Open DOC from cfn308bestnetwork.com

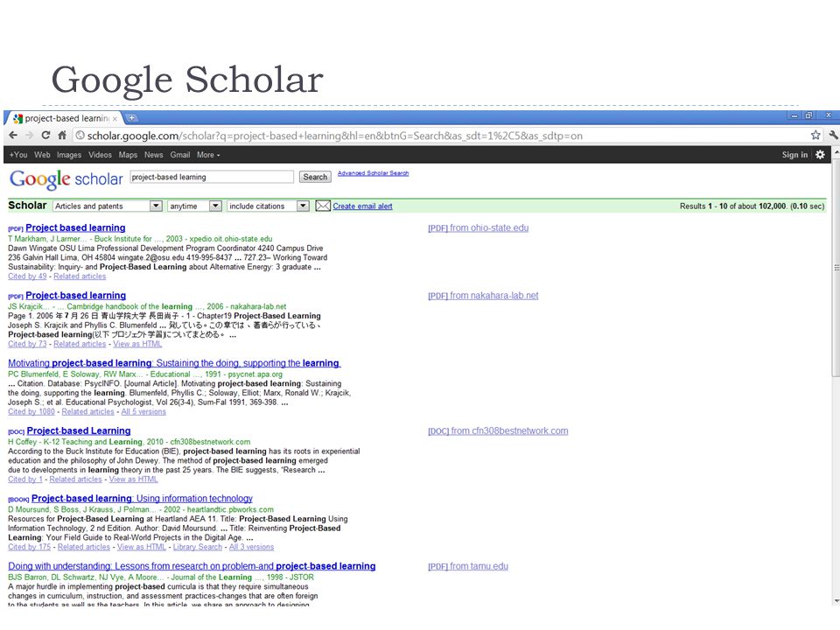point(498,430)
